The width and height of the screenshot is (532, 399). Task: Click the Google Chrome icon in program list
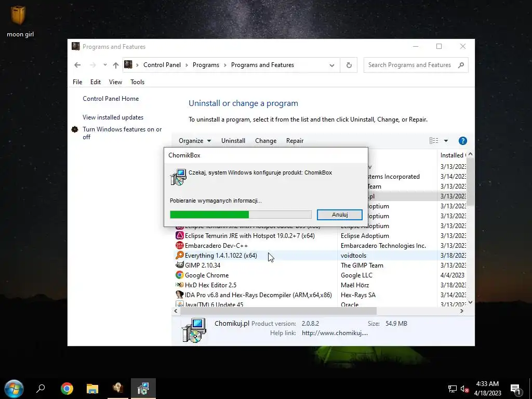tap(179, 275)
